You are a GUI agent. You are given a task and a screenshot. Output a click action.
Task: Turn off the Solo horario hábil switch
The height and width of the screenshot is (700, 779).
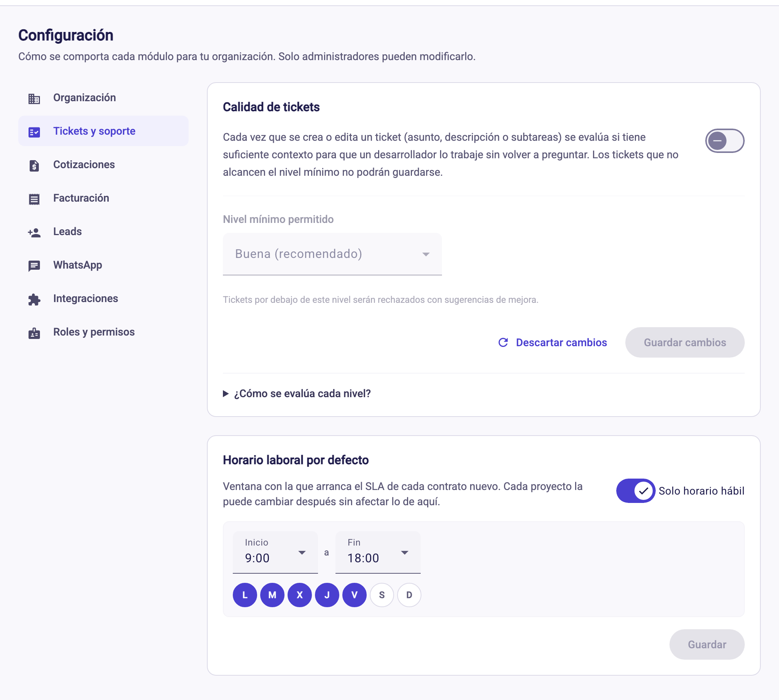636,491
